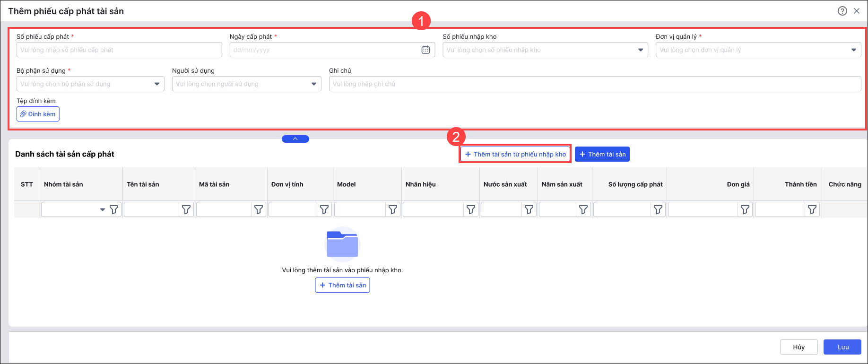The width and height of the screenshot is (868, 364).
Task: Click filter icon in Tên tài sản column
Action: (x=186, y=209)
